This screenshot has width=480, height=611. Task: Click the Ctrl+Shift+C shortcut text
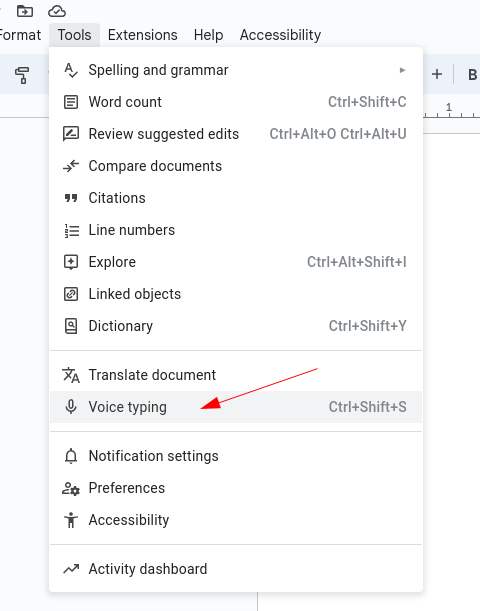(x=367, y=102)
